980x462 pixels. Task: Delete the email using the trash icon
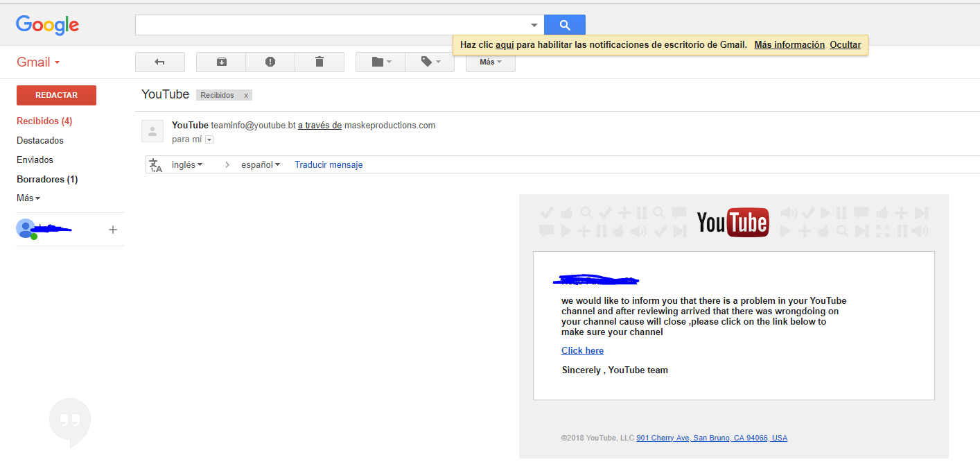point(320,62)
